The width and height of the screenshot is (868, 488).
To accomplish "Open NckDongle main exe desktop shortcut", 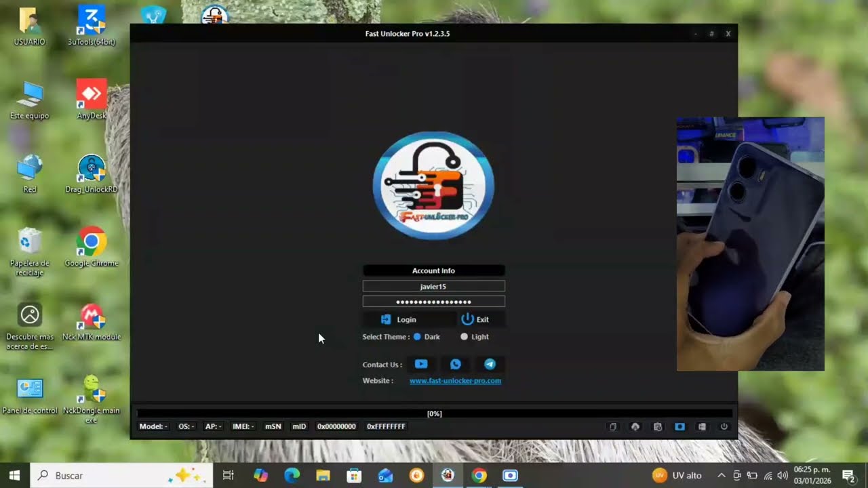I will 92,400.
